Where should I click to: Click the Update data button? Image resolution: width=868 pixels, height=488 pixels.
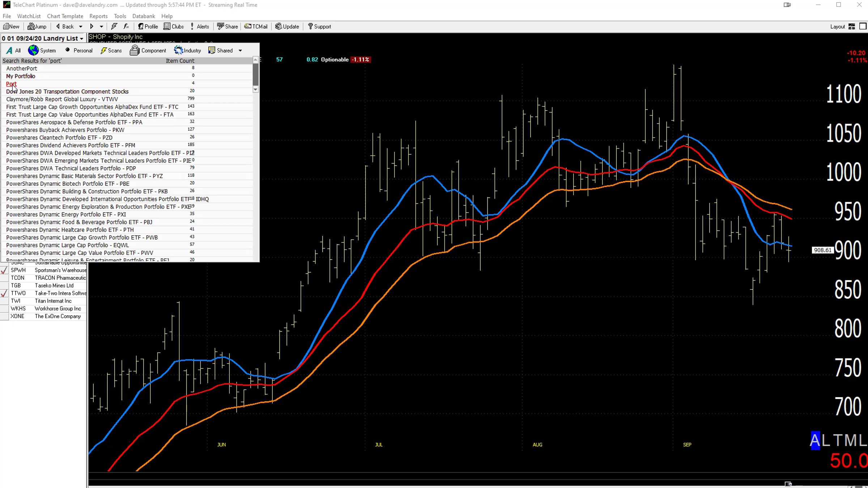[287, 26]
